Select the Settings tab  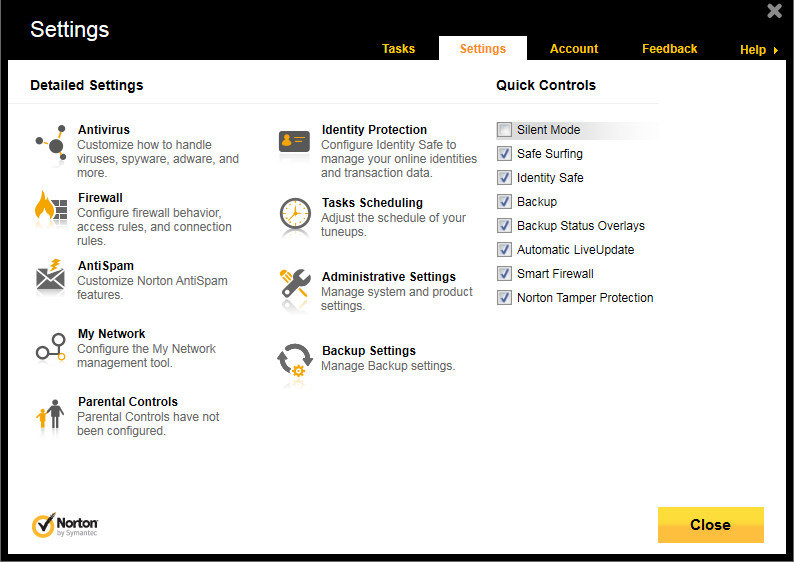483,49
